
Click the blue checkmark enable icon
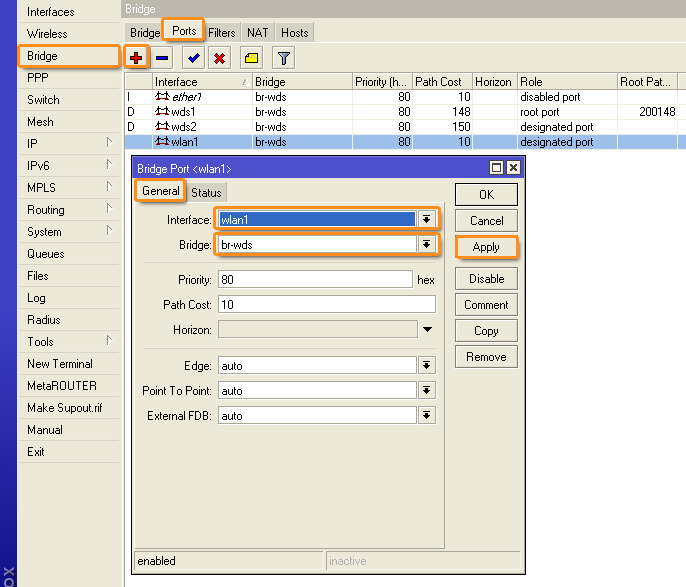pos(194,59)
